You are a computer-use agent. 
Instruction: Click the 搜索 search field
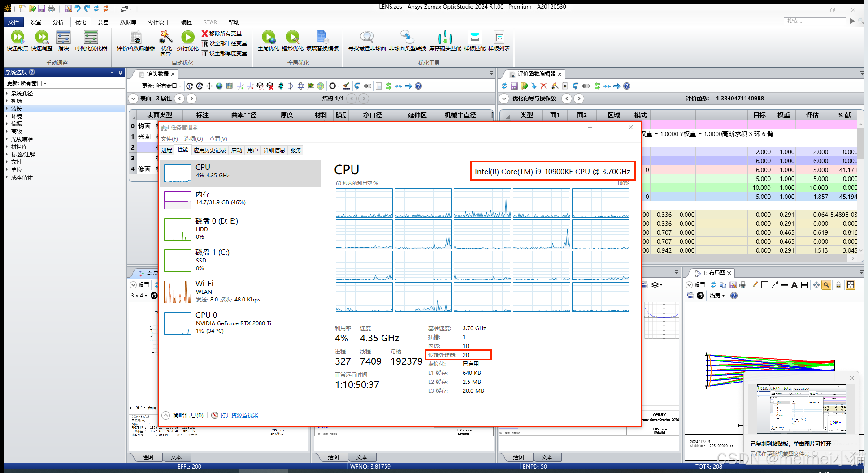click(815, 21)
